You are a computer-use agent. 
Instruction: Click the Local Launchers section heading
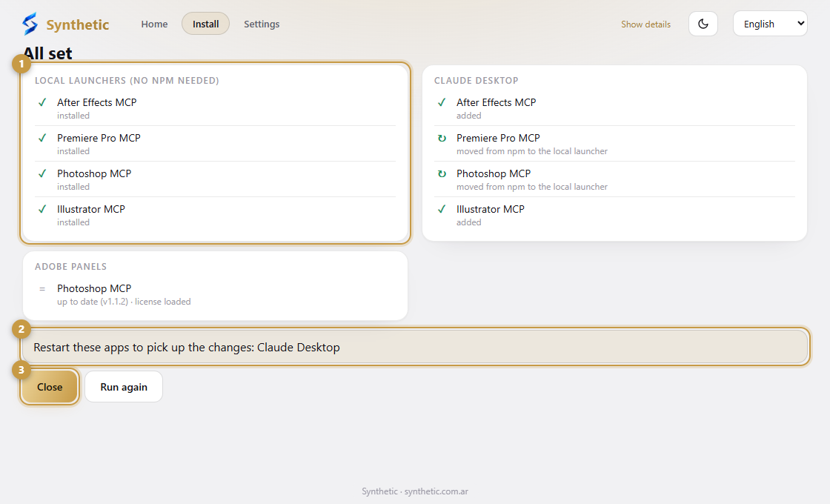pyautogui.click(x=127, y=81)
